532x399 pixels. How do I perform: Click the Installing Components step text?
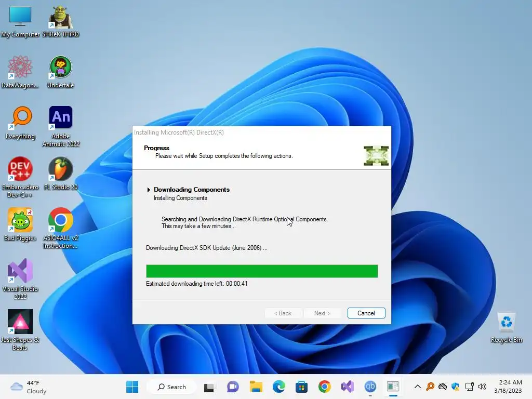coord(180,198)
